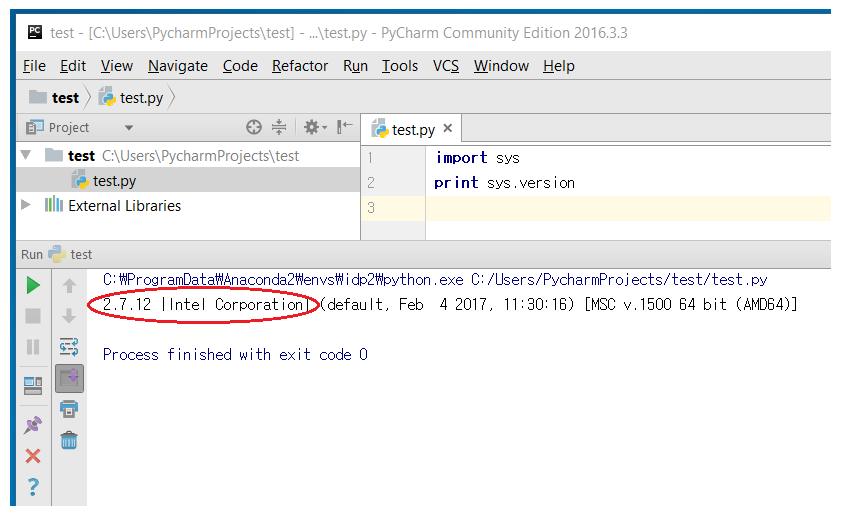Close the test.py editor tab

[448, 128]
